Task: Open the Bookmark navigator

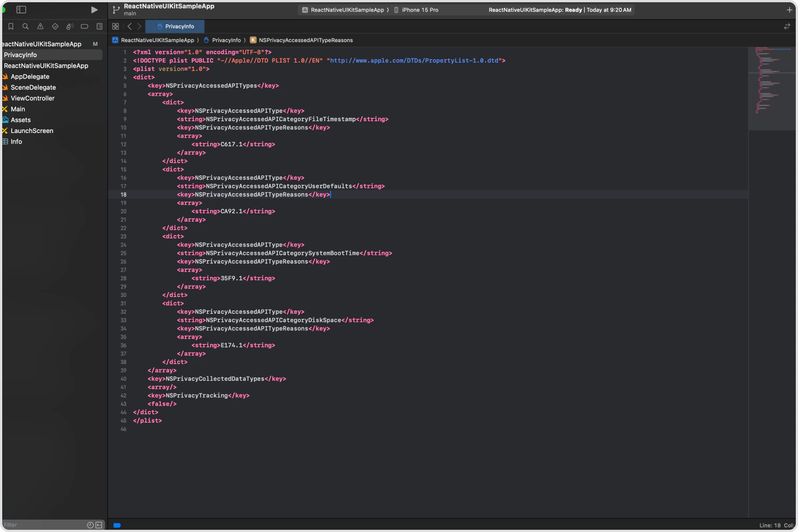Action: 11,26
